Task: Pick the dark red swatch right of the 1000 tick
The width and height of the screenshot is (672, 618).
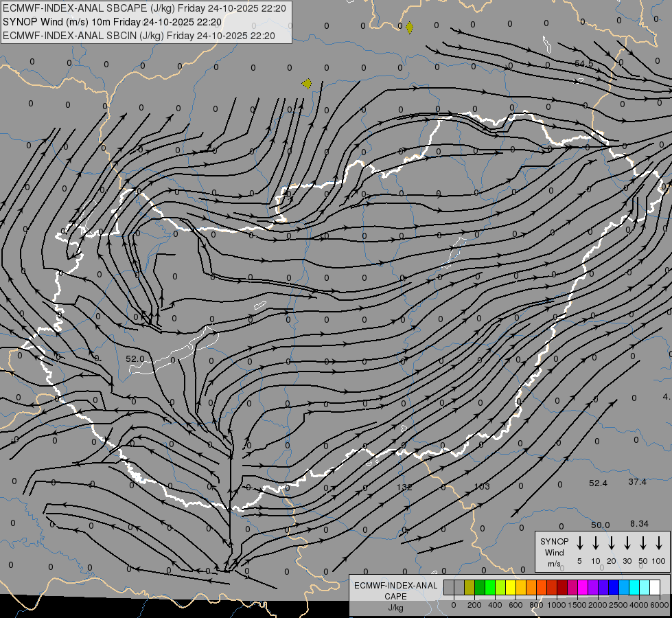Action: pos(562,587)
